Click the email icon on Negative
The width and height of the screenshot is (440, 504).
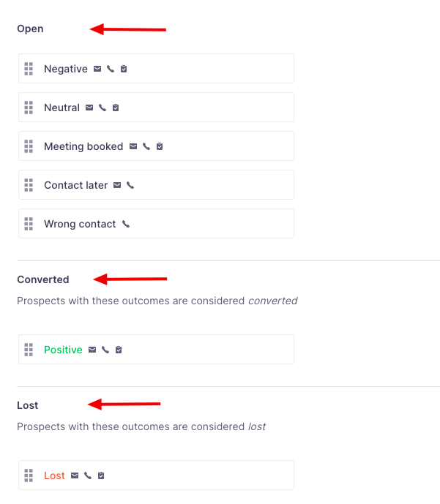tap(97, 69)
